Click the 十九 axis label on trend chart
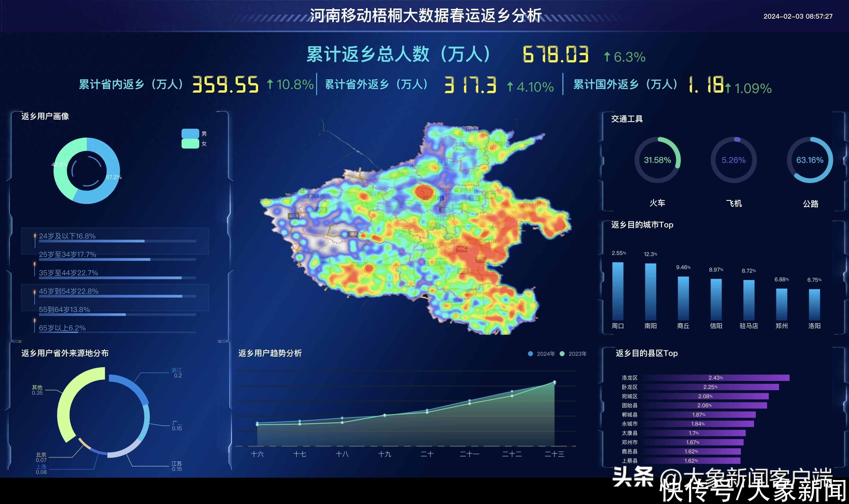 click(384, 454)
